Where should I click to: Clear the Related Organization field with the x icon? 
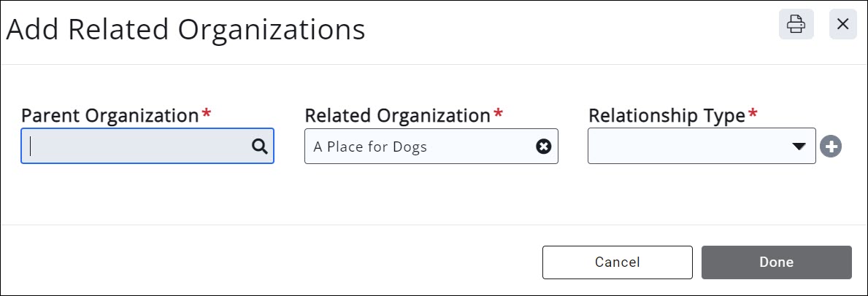point(543,147)
